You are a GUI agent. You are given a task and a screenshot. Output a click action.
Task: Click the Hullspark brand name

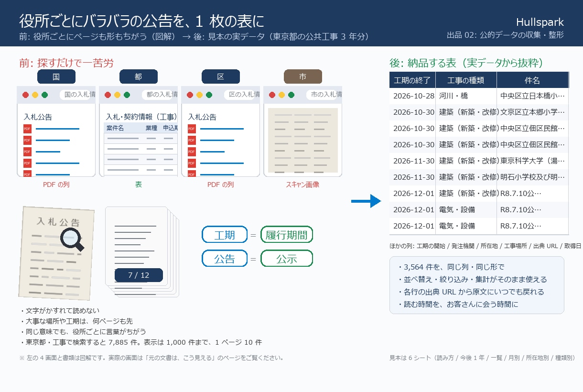coord(540,22)
